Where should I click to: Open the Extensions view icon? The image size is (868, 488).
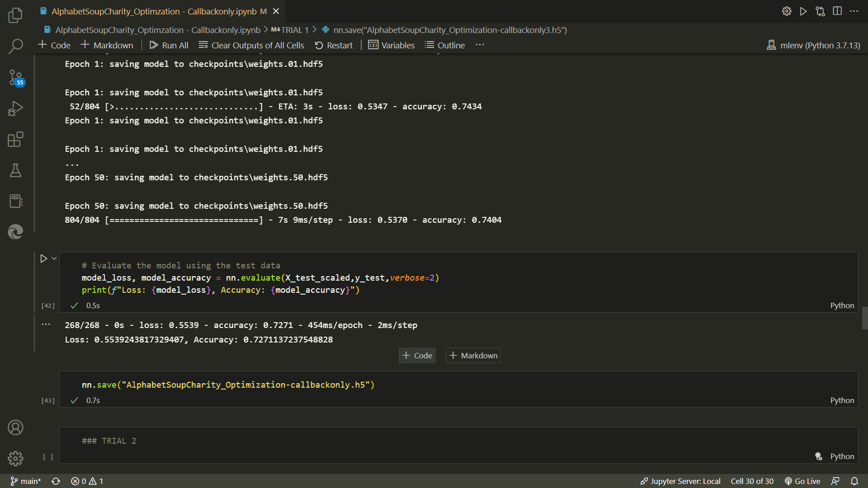[x=15, y=139]
